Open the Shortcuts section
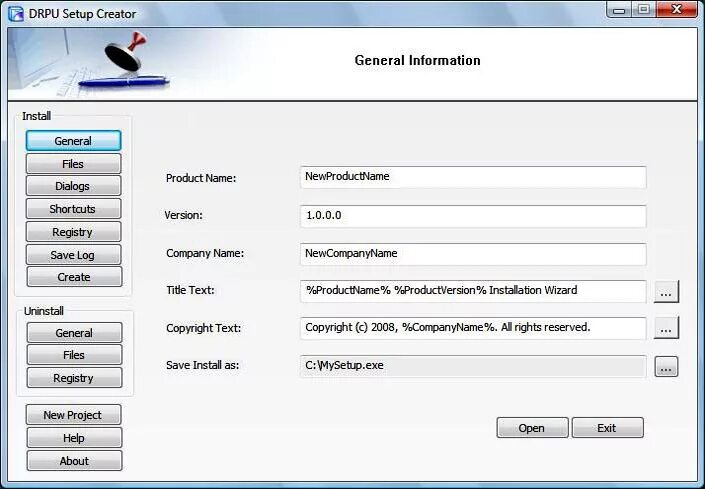Viewport: 705px width, 489px height. pyautogui.click(x=73, y=209)
